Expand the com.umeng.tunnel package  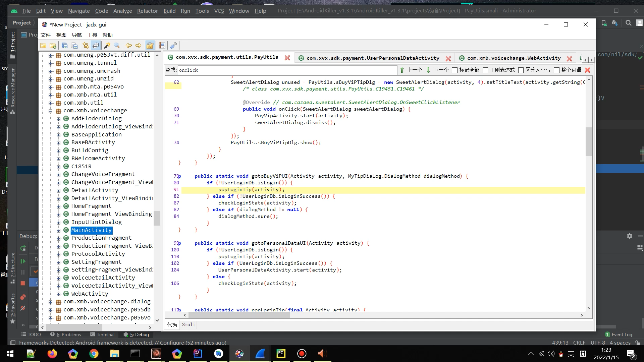[50, 63]
